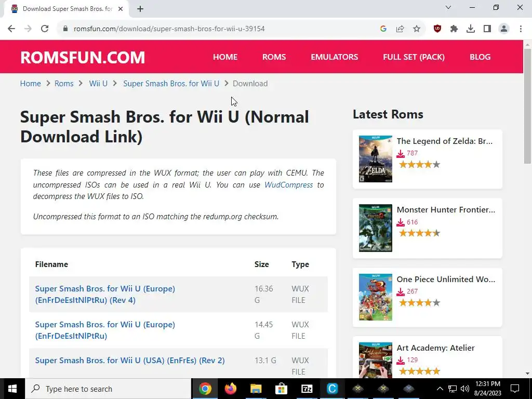The height and width of the screenshot is (399, 532).
Task: Open Windows Start menu
Action: click(x=12, y=389)
